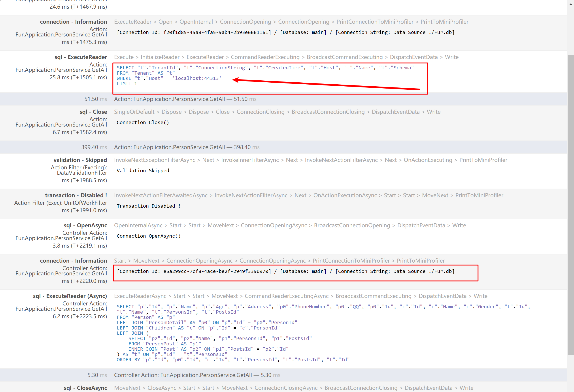Click the 'sql - Close' heading
The image size is (574, 392).
coord(93,112)
